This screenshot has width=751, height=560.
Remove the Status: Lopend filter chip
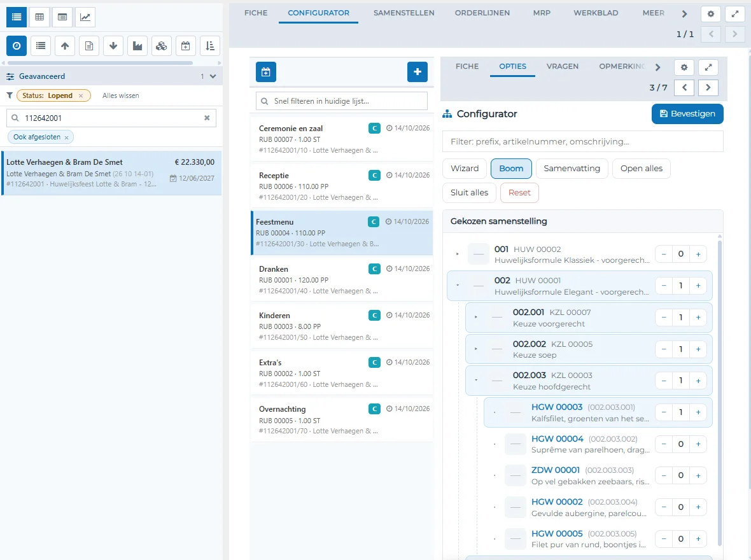(81, 96)
